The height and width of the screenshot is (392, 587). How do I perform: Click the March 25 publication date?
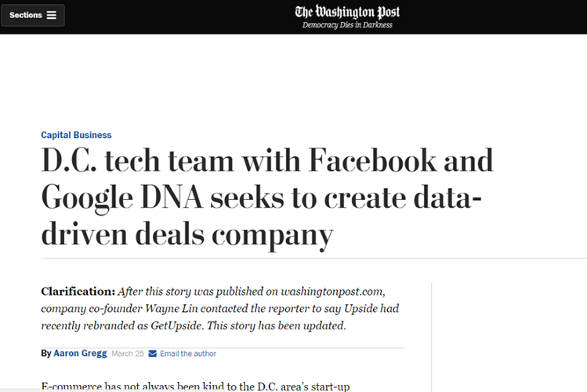pos(128,354)
